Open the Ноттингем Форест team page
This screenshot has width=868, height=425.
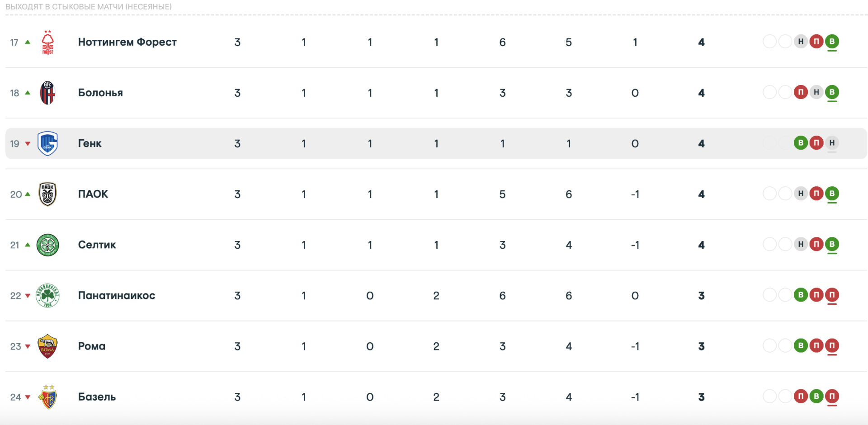coord(127,42)
